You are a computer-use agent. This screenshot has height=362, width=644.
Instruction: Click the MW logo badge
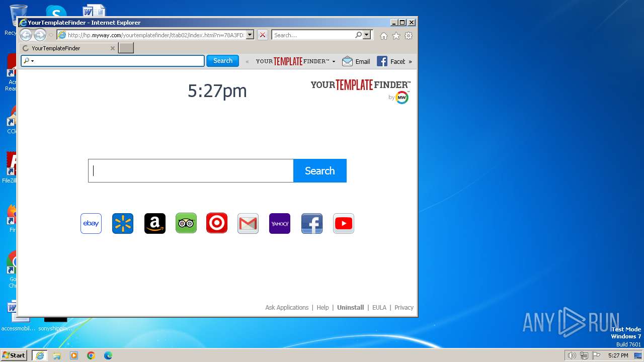(402, 98)
